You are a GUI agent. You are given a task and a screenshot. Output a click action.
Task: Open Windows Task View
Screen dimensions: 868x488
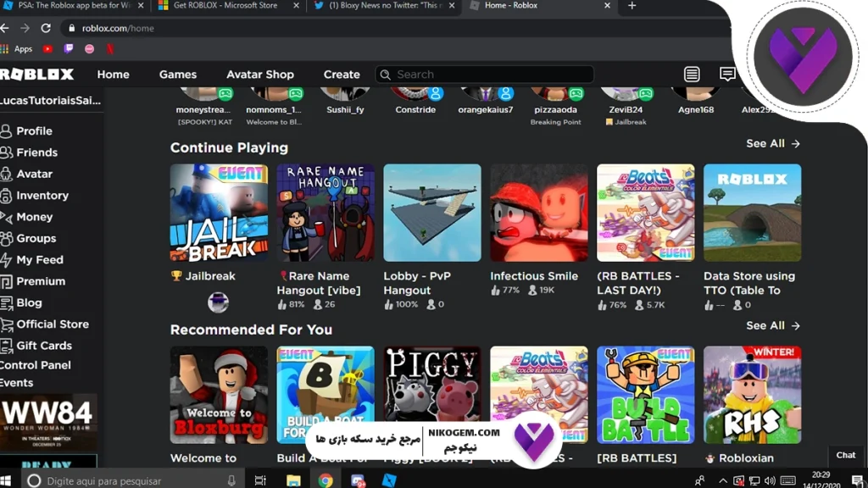260,480
